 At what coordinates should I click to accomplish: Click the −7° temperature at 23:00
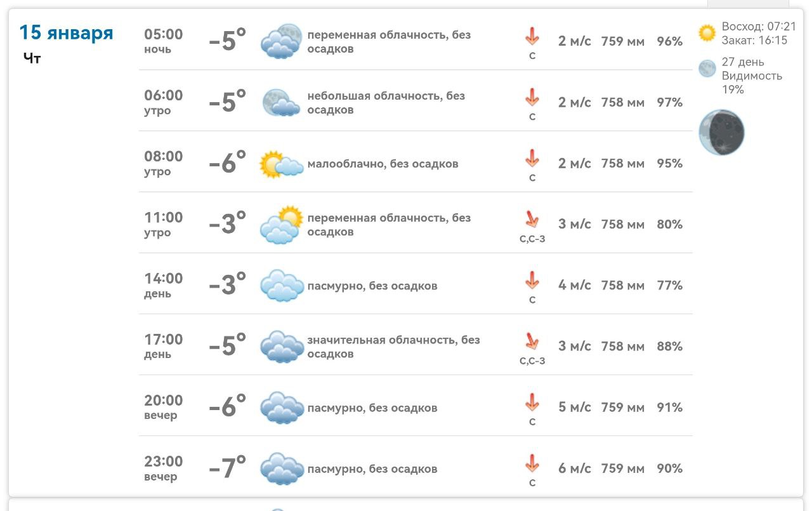click(227, 468)
